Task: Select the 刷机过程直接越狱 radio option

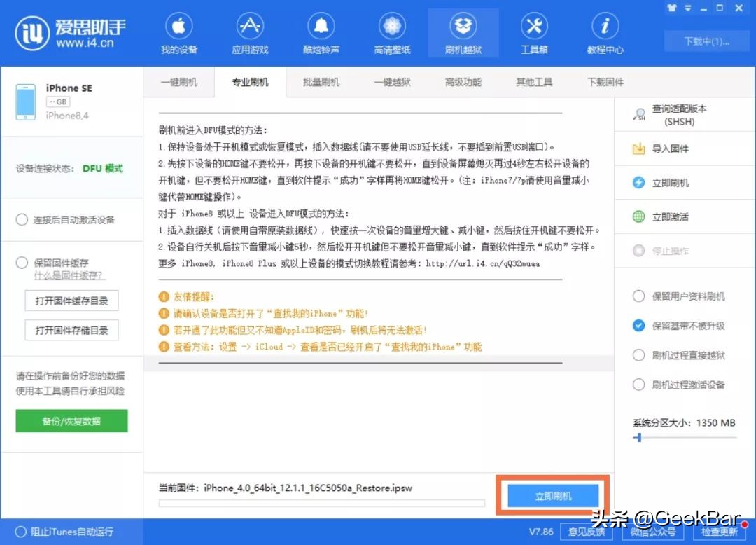Action: [x=638, y=357]
